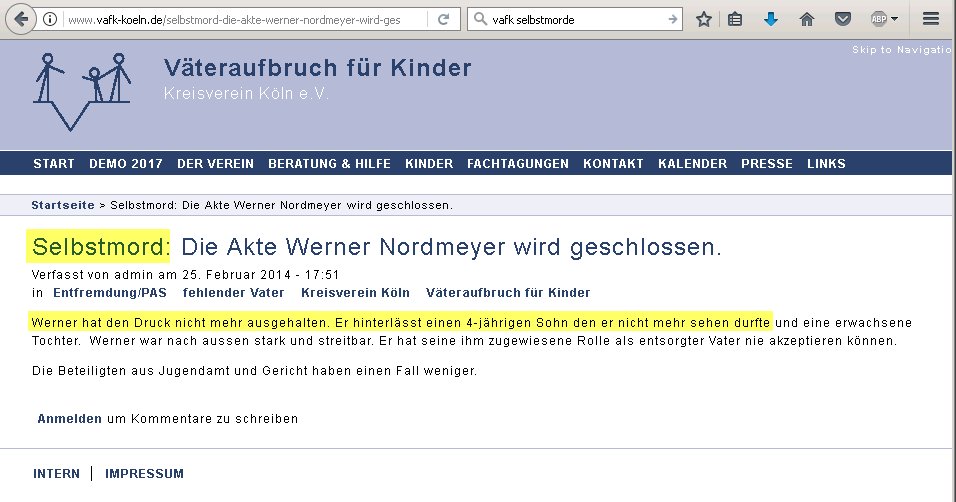The image size is (956, 502).
Task: Click Anmelden to log in for comments
Action: [70, 418]
